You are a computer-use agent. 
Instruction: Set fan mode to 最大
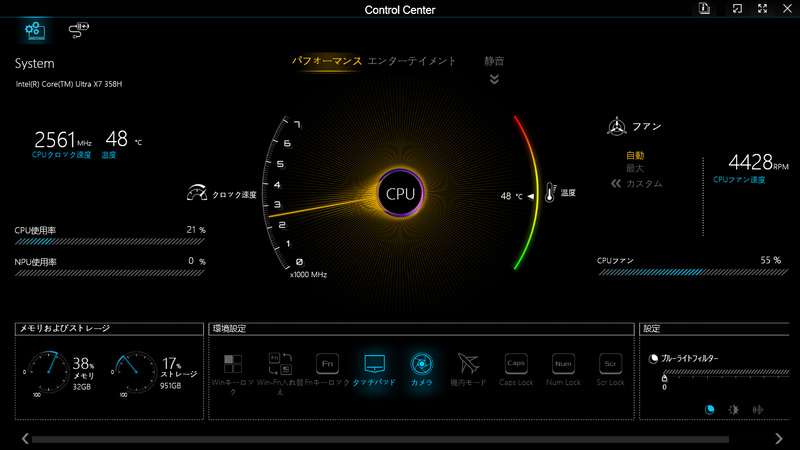(x=635, y=168)
